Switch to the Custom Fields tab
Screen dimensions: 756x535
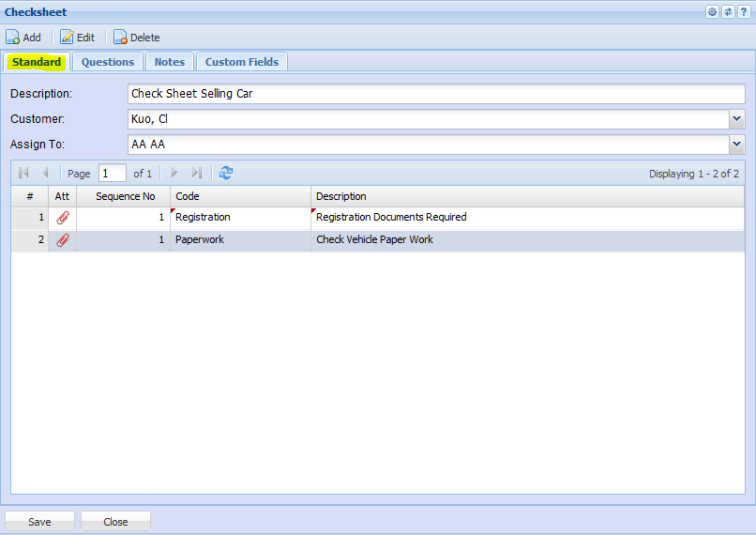pyautogui.click(x=242, y=62)
